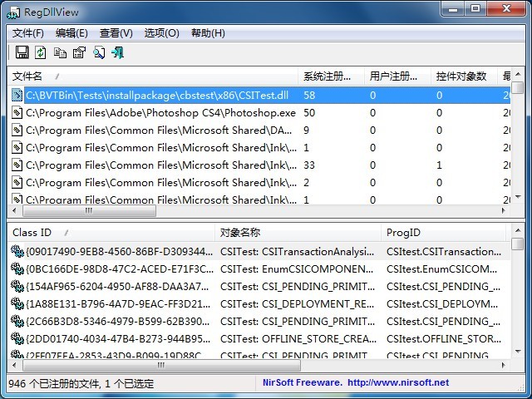Open the 文件(F) menu
Screen dimensions: 532x399
tap(28, 33)
